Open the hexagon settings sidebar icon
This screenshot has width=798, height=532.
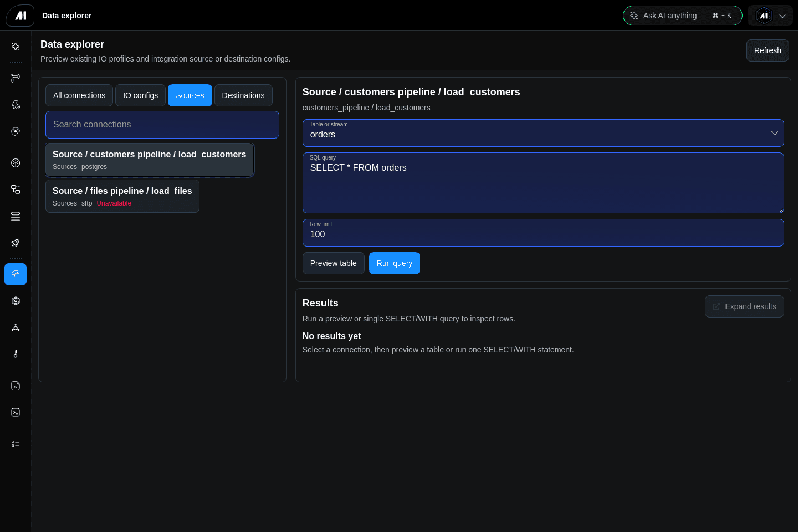click(16, 301)
